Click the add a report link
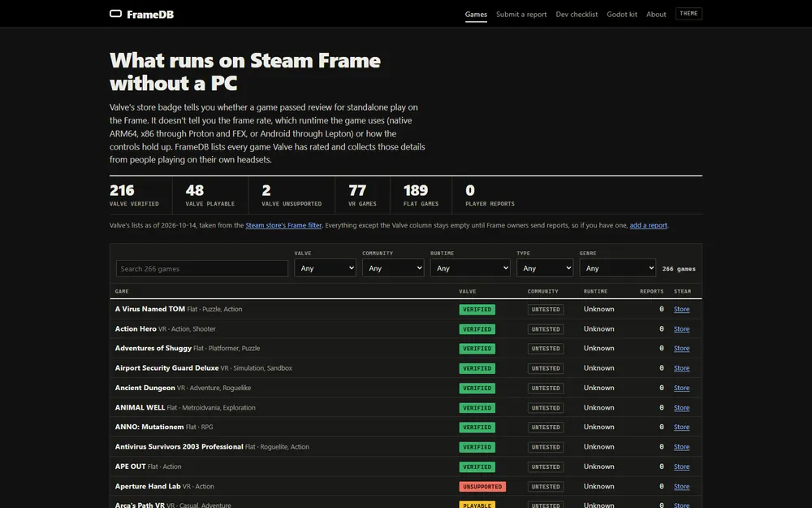Image resolution: width=812 pixels, height=508 pixels. (648, 225)
